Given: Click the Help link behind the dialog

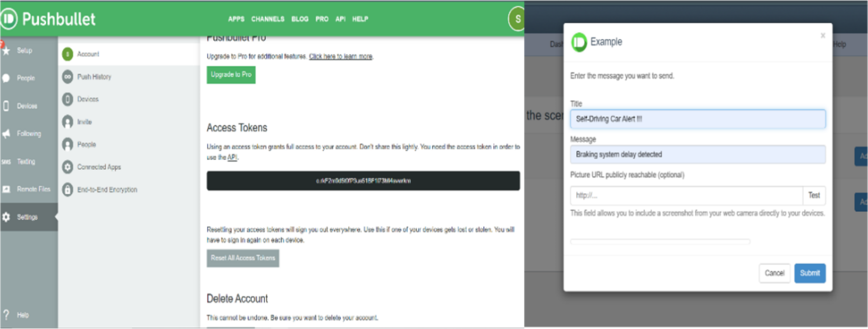Looking at the screenshot, I should click(840, 44).
